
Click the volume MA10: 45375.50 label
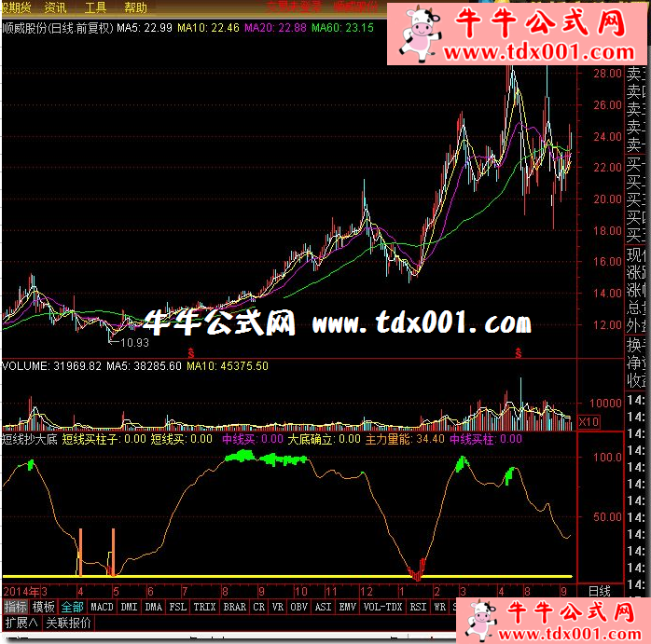coord(228,366)
